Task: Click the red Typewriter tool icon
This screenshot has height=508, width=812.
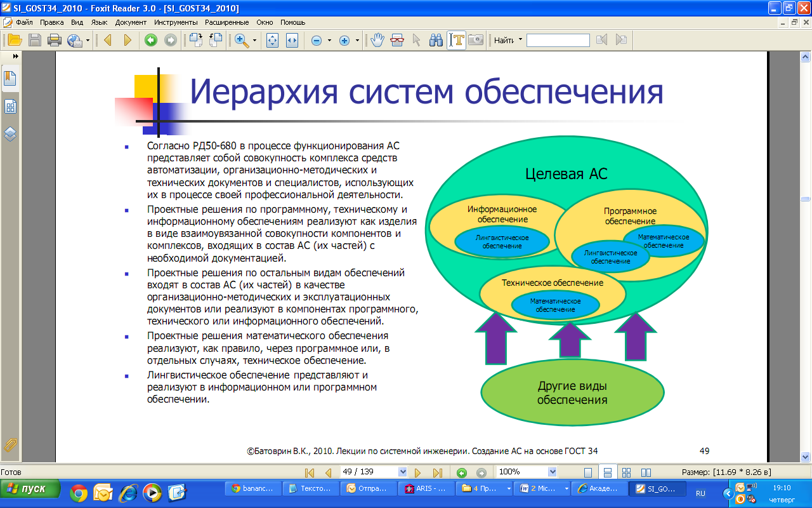Action: [397, 40]
